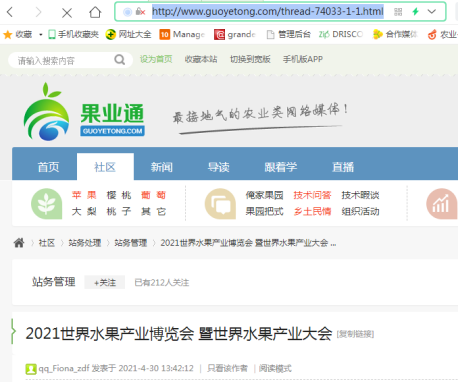Open the 苹果 category link

(x=84, y=195)
